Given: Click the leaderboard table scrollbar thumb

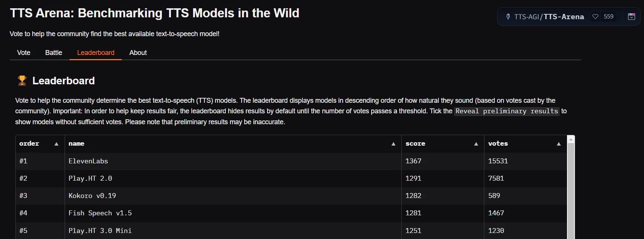Looking at the screenshot, I should tap(571, 188).
